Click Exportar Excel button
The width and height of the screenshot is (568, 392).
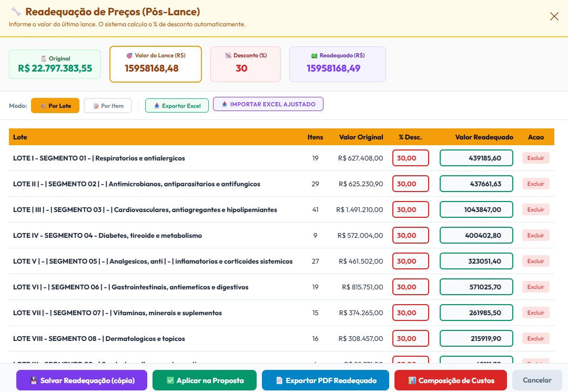click(x=177, y=106)
